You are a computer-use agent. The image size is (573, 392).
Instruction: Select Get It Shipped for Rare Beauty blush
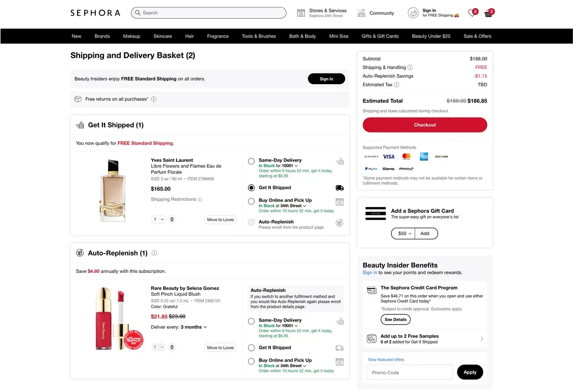point(251,347)
